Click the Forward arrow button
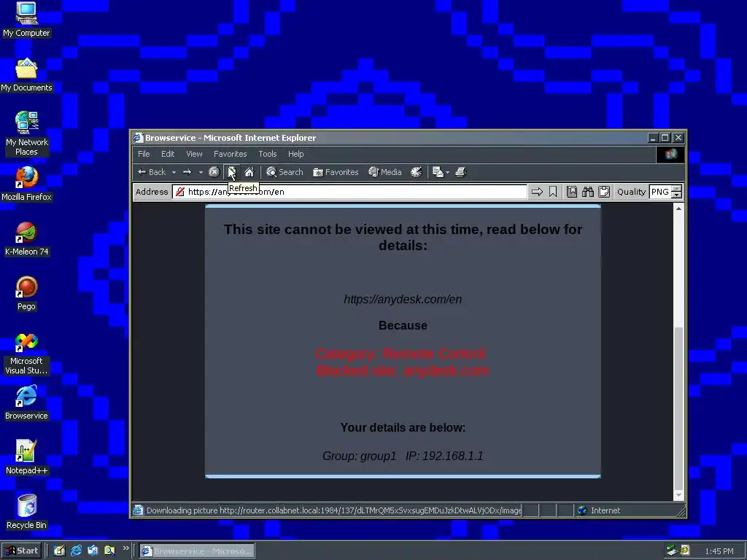The width and height of the screenshot is (747, 560). point(187,172)
